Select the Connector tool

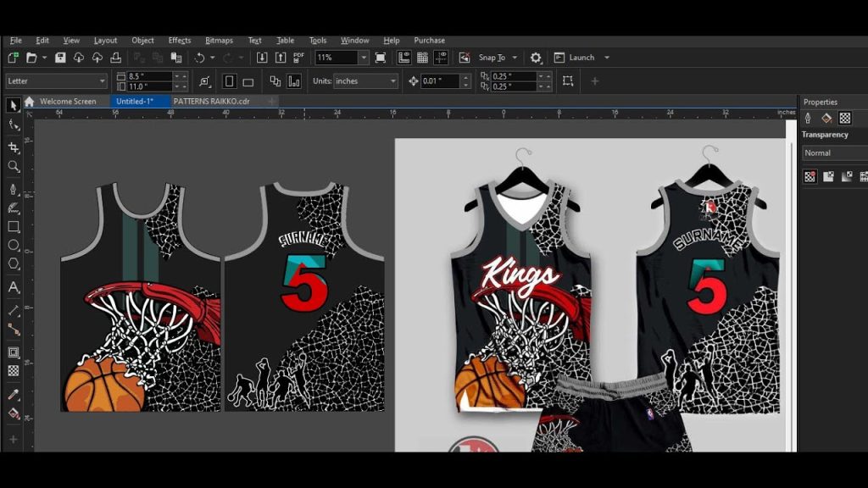[x=14, y=330]
